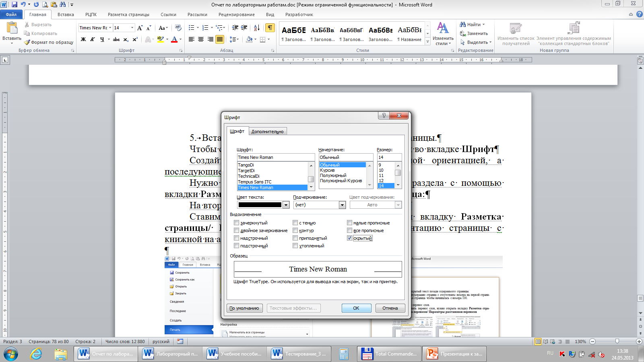644x362 pixels.
Task: Click Заменить in editing group
Action: tap(474, 33)
